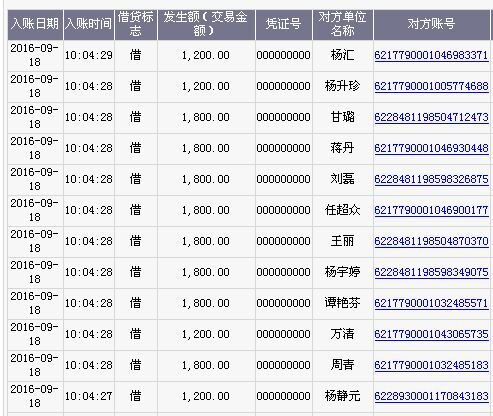Select the name cell 杨升珍
Viewport: 493px width, 416px height.
point(343,86)
